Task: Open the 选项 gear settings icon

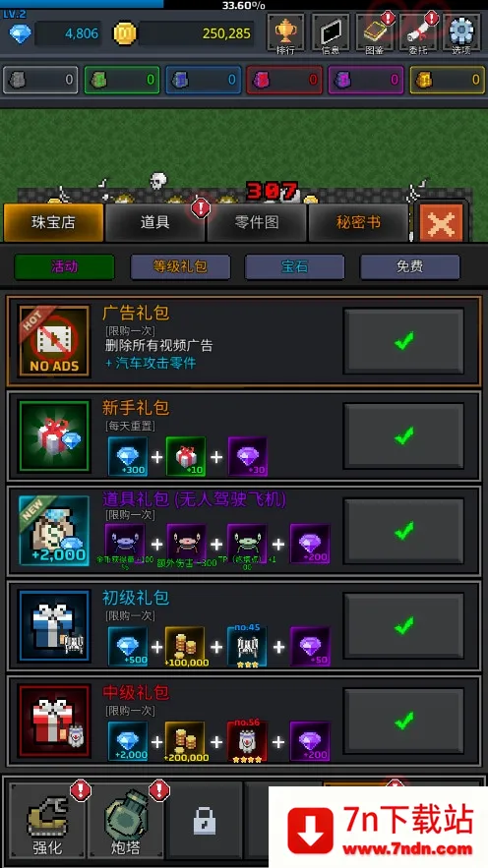Action: click(x=461, y=33)
